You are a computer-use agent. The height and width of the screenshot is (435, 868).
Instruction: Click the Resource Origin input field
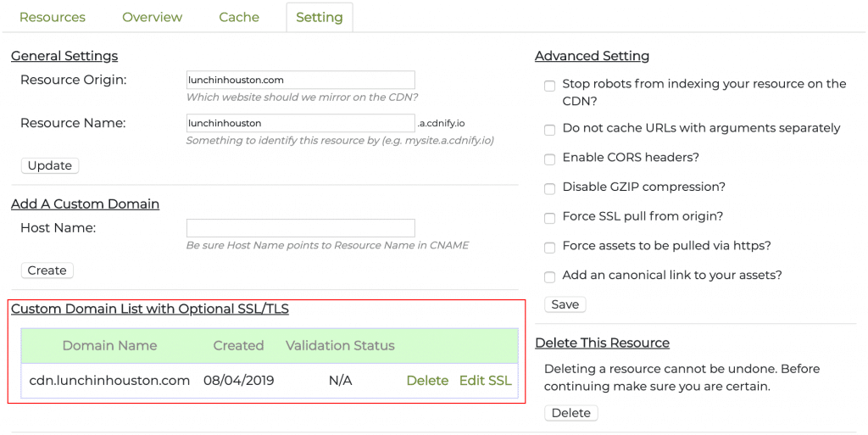300,80
